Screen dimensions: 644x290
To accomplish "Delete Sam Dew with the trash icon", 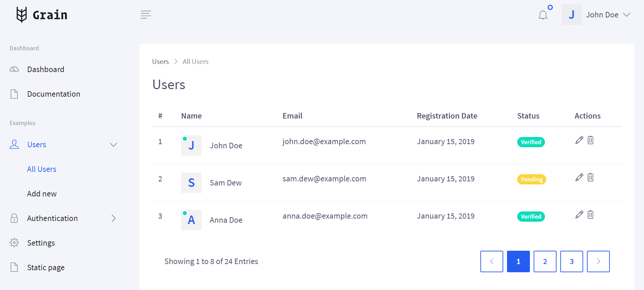I will pyautogui.click(x=590, y=177).
